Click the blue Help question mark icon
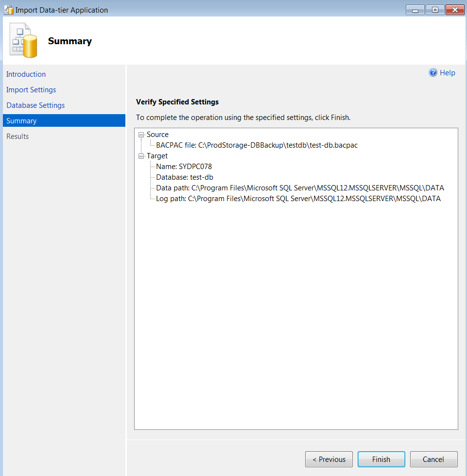 [x=433, y=73]
